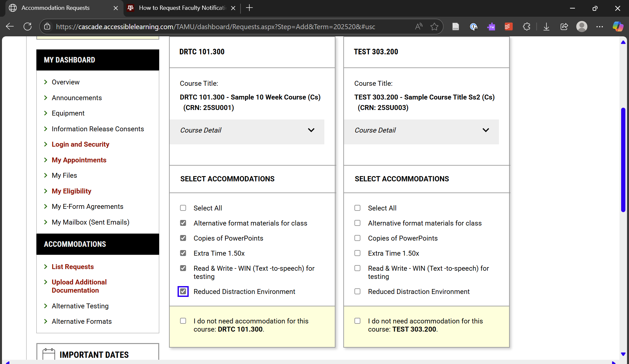The height and width of the screenshot is (364, 629).
Task: Go back to the previous page
Action: point(10,27)
